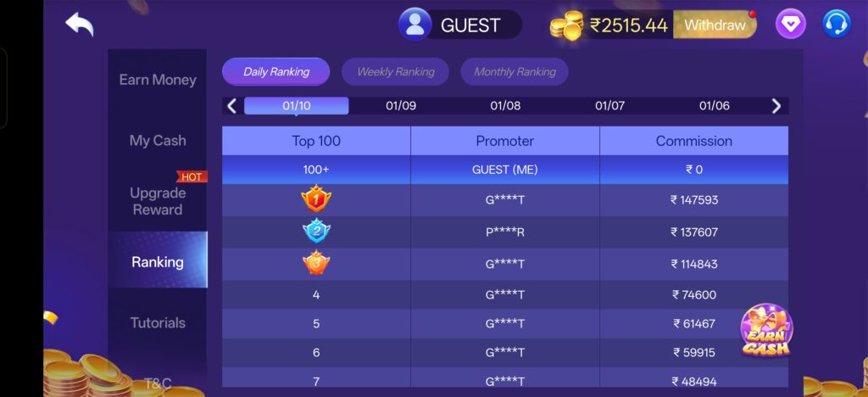Open the GUEST profile avatar
Viewport: 868px width, 397px height.
[415, 25]
